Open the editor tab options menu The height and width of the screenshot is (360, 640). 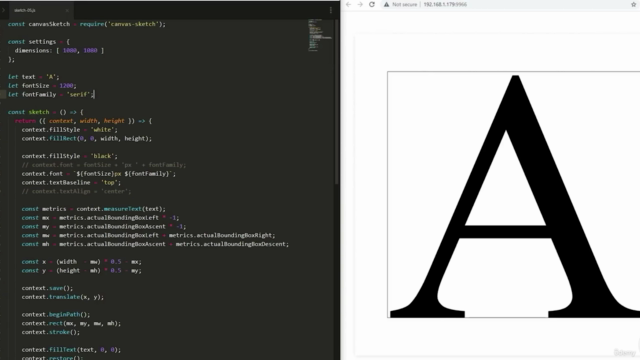331,10
